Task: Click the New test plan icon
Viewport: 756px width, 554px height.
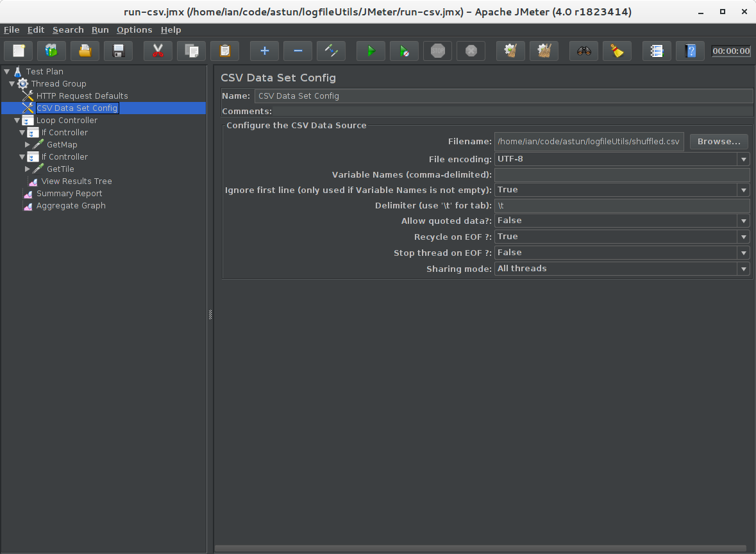Action: (x=19, y=51)
